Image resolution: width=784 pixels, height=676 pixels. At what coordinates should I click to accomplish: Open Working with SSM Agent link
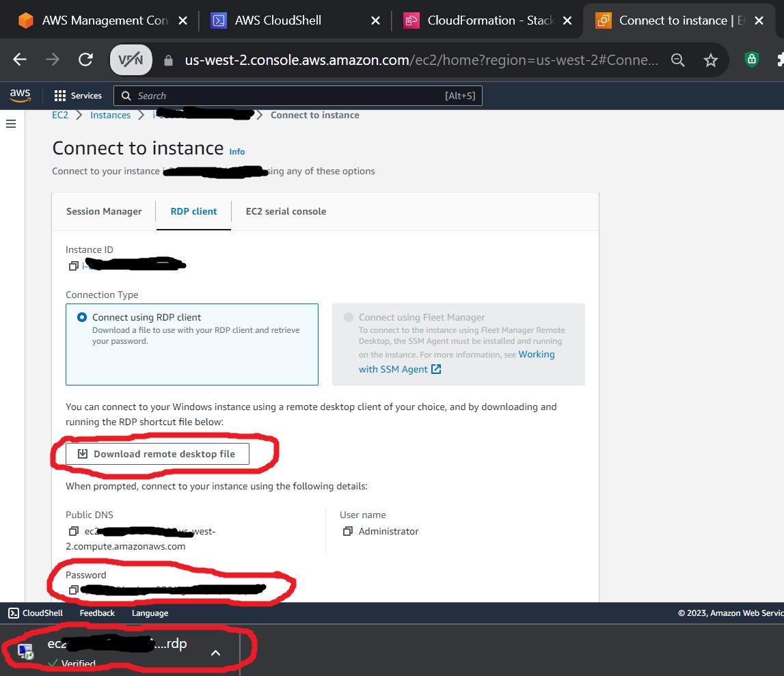pyautogui.click(x=457, y=362)
